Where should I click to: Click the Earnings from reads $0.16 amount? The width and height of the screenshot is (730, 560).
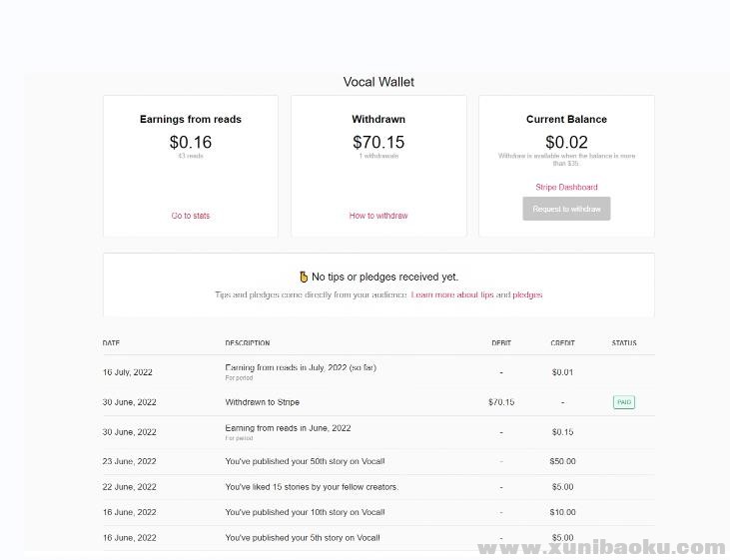point(190,143)
